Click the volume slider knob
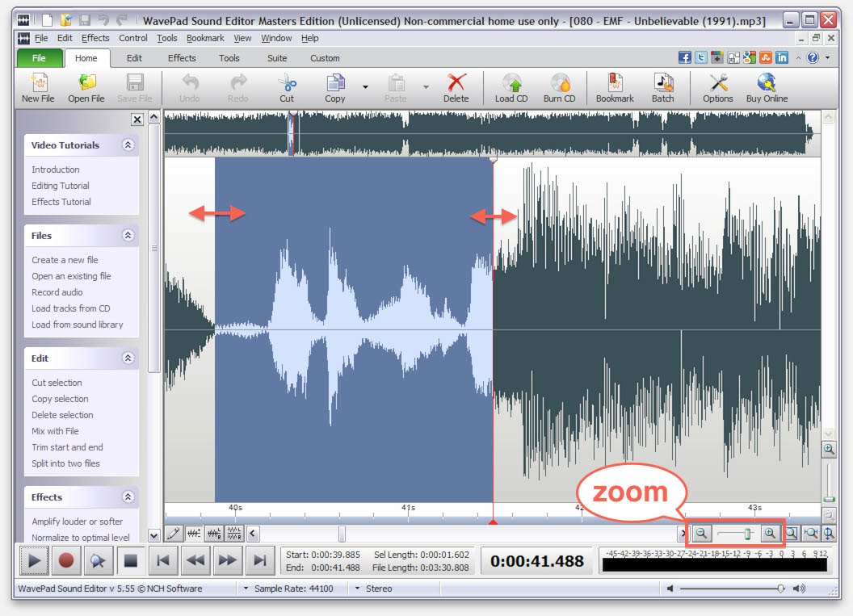The width and height of the screenshot is (853, 616). pos(781,589)
